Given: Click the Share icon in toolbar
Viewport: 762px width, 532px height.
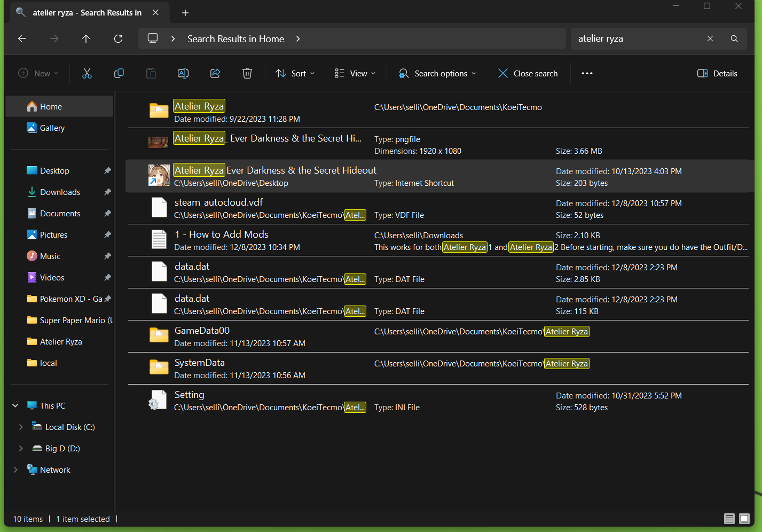Looking at the screenshot, I should 215,73.
